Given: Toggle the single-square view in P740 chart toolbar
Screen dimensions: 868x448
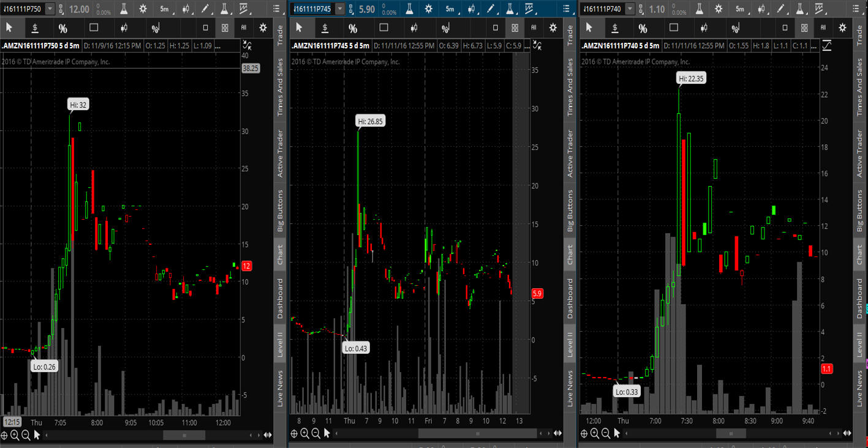Looking at the screenshot, I should (x=785, y=28).
